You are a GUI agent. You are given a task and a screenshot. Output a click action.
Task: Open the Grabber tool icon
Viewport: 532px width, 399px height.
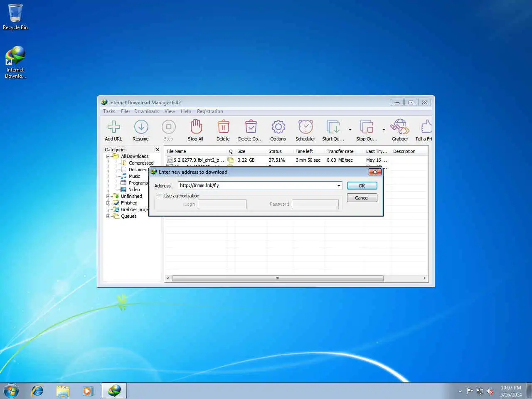400,127
